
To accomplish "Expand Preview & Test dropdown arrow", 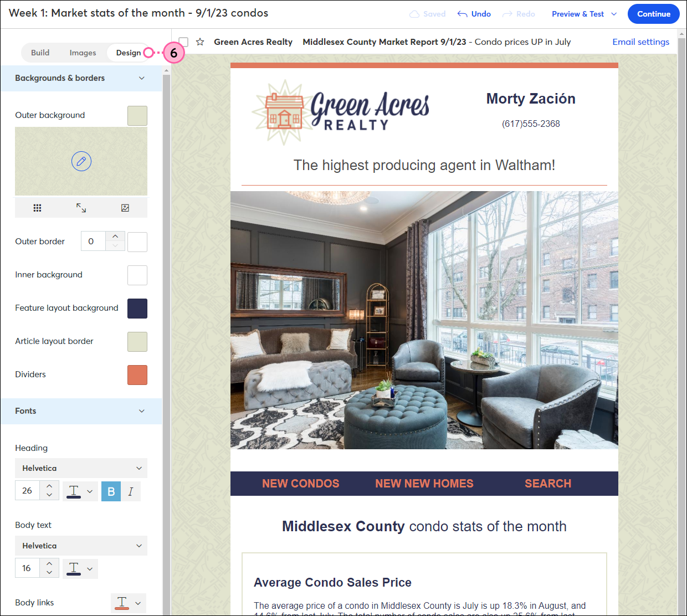I will 614,14.
